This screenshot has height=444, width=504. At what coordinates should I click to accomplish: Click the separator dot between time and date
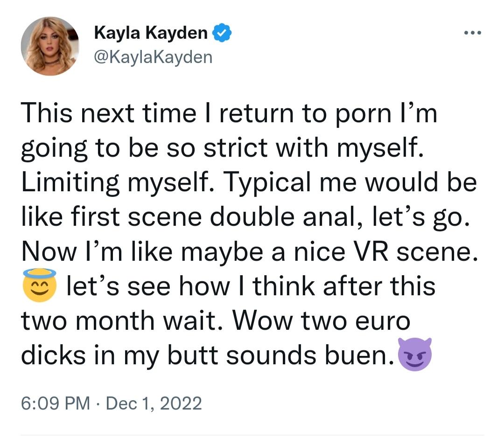coord(98,404)
